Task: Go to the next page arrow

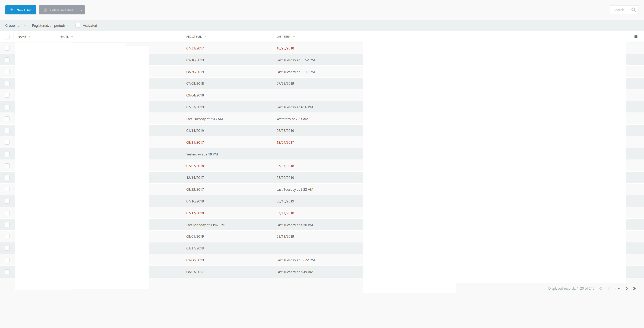Action: click(627, 288)
